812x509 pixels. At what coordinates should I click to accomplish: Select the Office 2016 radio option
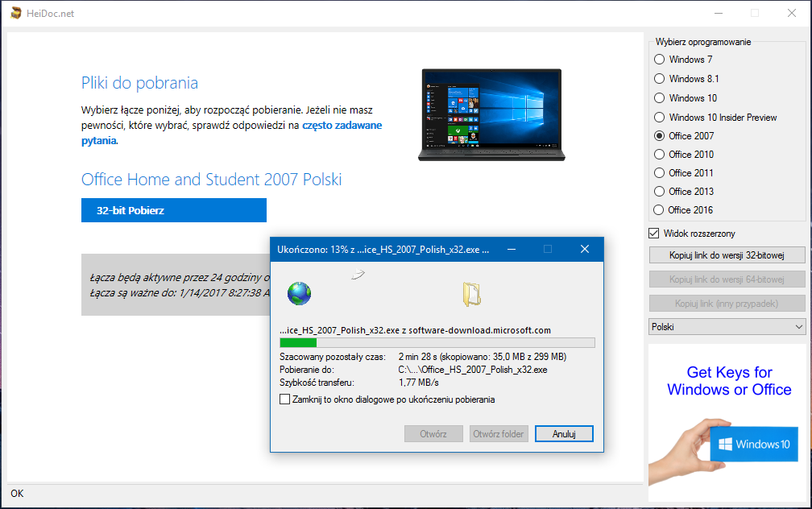pyautogui.click(x=660, y=210)
